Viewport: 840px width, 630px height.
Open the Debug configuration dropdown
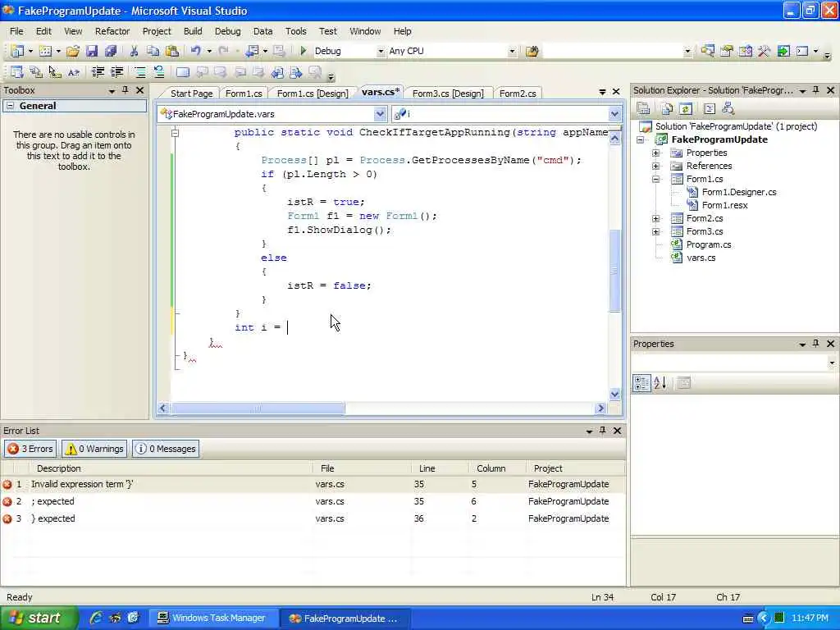pyautogui.click(x=381, y=51)
